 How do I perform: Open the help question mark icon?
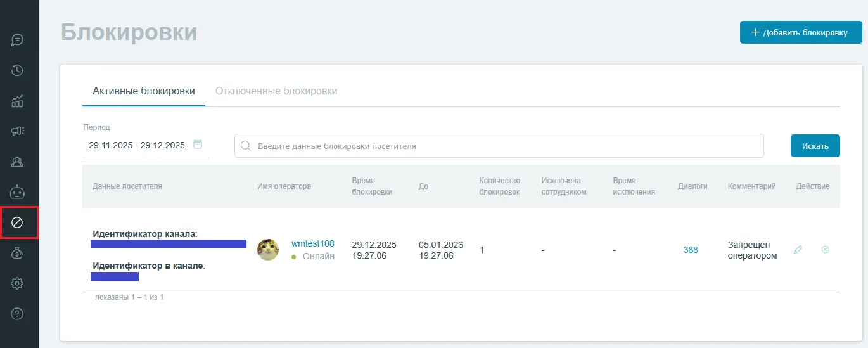click(x=18, y=313)
